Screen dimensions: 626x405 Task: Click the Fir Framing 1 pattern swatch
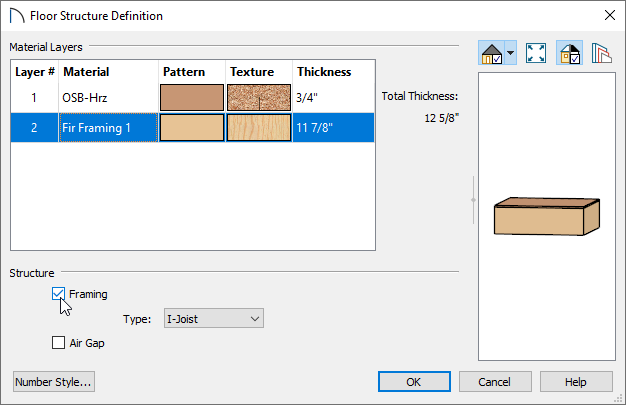pyautogui.click(x=192, y=128)
